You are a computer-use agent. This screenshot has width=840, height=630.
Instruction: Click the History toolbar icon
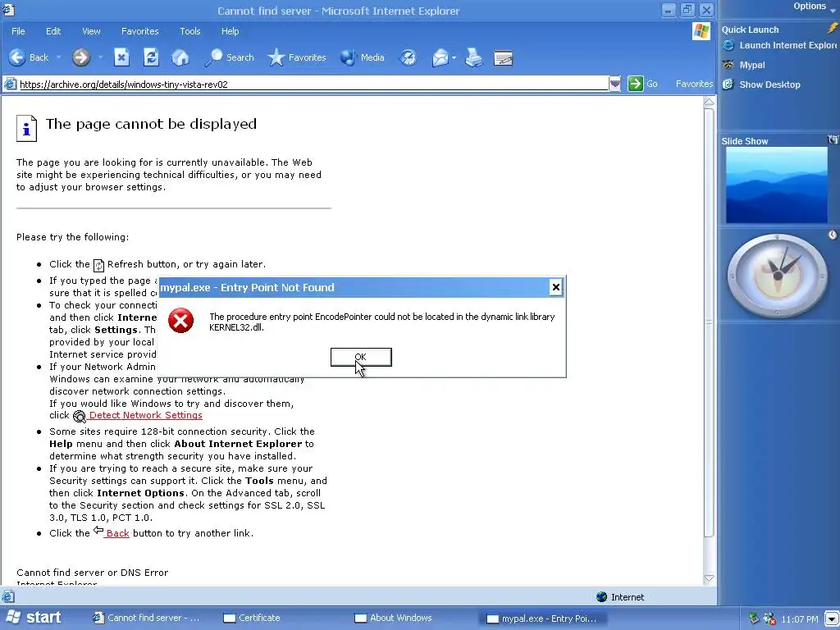coord(409,57)
